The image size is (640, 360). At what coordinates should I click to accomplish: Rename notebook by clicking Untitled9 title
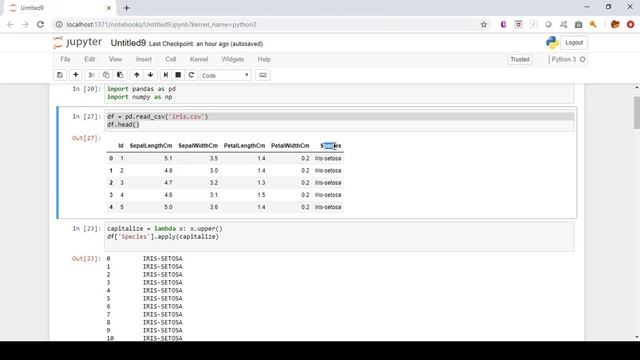(128, 43)
